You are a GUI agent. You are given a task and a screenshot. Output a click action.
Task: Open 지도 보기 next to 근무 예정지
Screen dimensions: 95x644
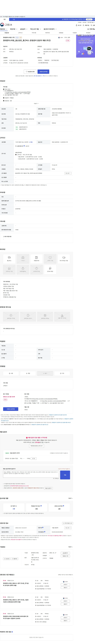pos(68,173)
